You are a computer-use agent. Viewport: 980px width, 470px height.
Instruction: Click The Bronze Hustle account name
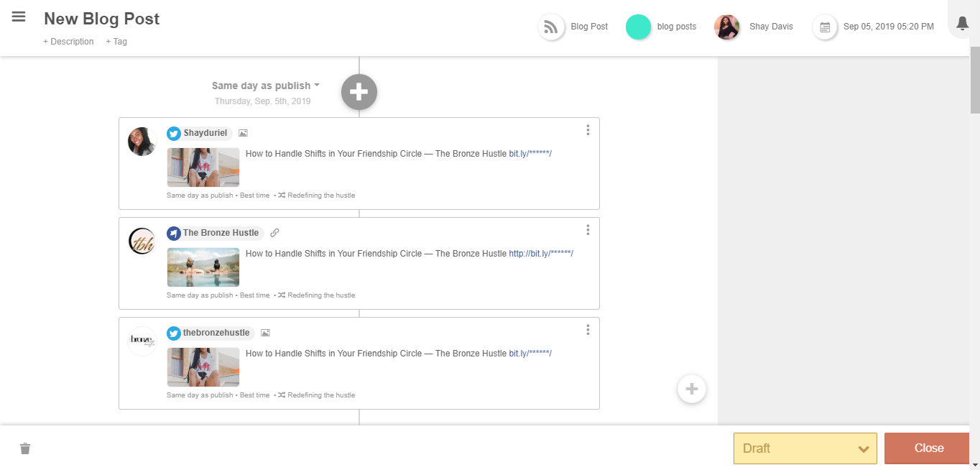221,233
